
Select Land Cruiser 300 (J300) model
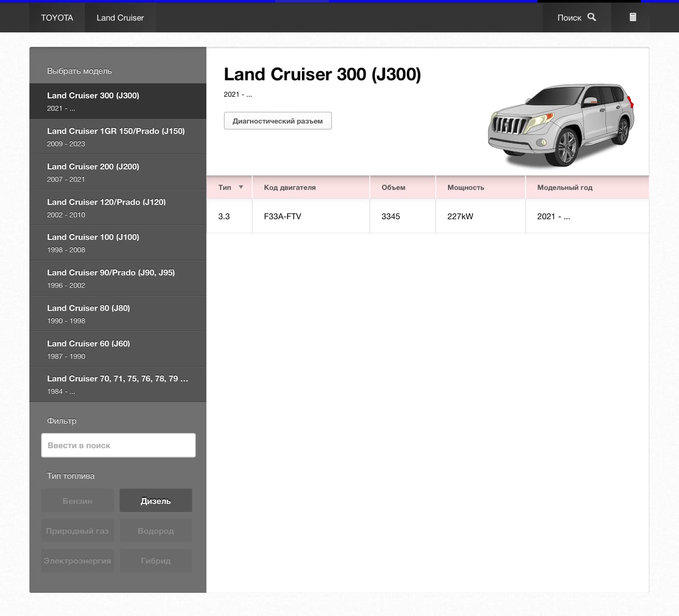pos(118,101)
